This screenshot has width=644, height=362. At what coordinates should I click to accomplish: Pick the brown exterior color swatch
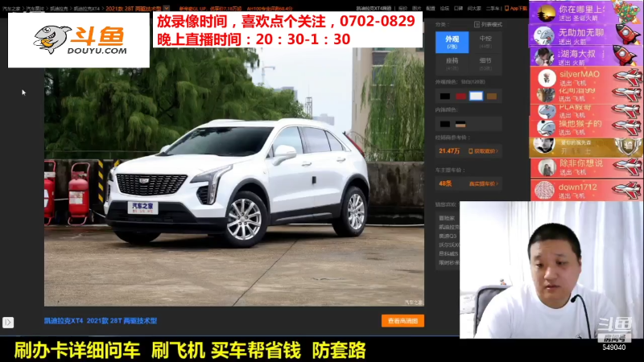pyautogui.click(x=492, y=96)
